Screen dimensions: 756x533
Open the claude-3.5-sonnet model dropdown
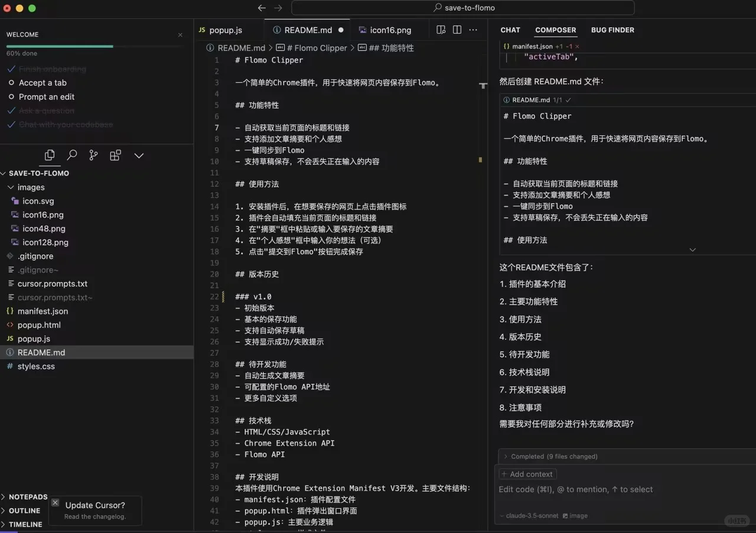tap(528, 515)
